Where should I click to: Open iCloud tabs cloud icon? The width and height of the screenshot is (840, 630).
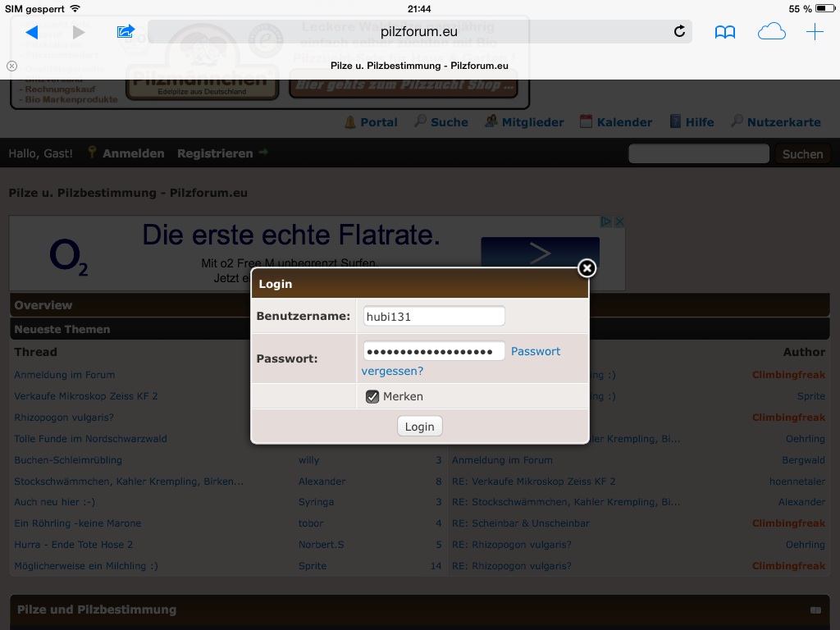tap(771, 32)
